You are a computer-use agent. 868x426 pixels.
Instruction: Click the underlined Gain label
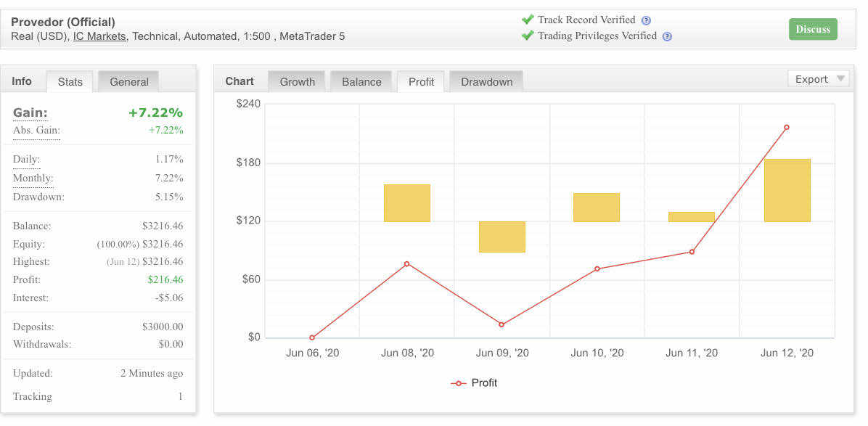[x=30, y=112]
